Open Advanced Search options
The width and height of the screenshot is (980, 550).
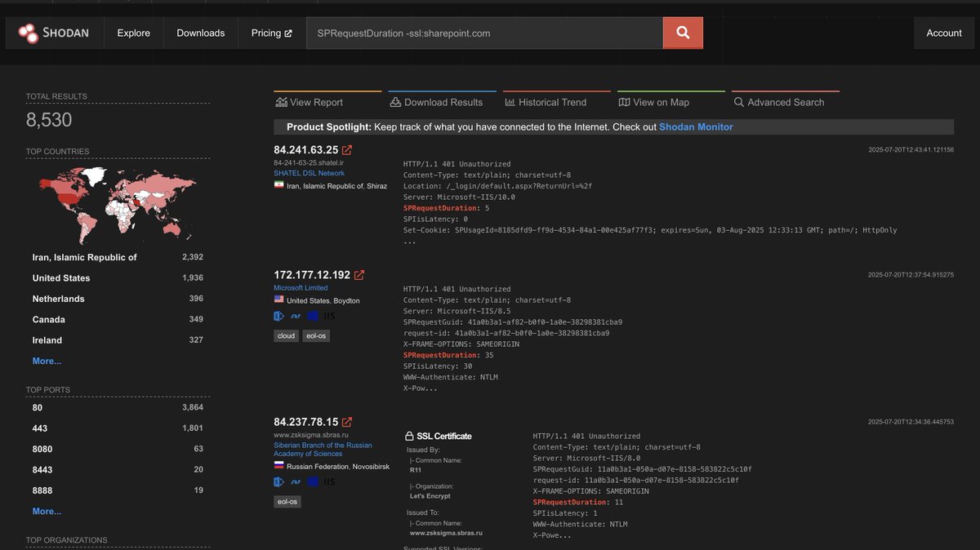tap(739, 102)
